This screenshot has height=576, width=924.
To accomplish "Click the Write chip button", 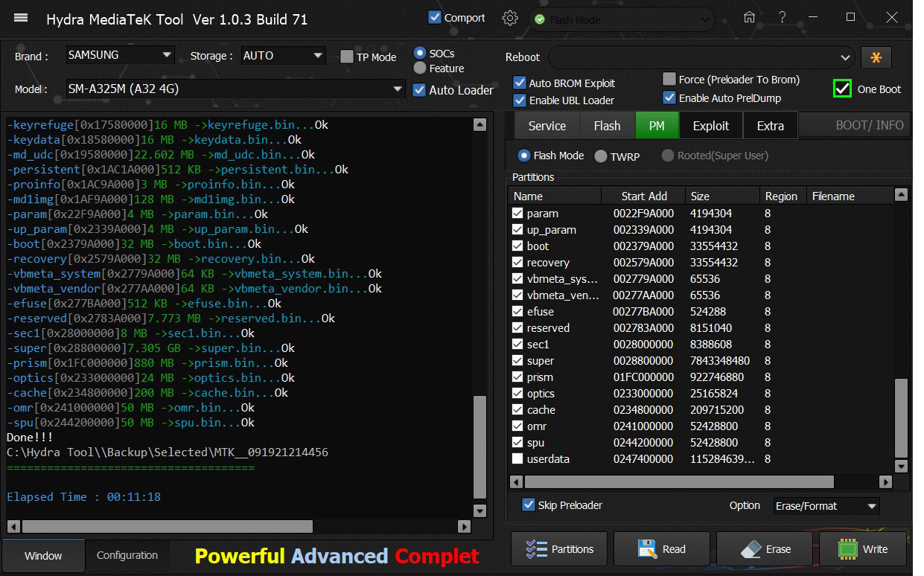I will 863,549.
